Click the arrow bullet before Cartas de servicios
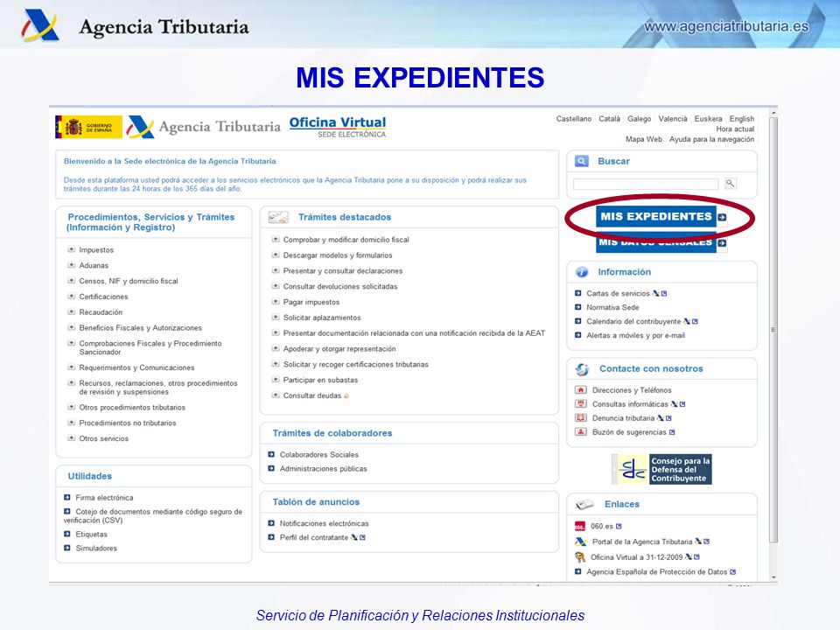Image resolution: width=840 pixels, height=630 pixels. [578, 293]
